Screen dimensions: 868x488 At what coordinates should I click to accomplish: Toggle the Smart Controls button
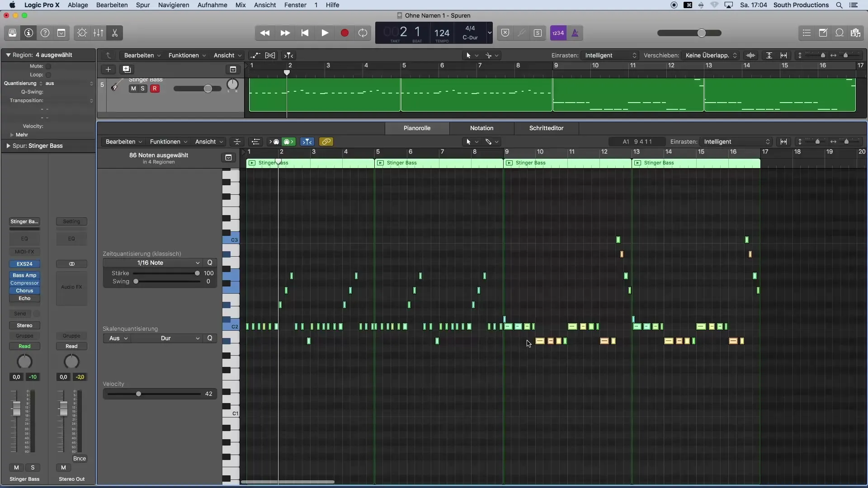pyautogui.click(x=82, y=33)
